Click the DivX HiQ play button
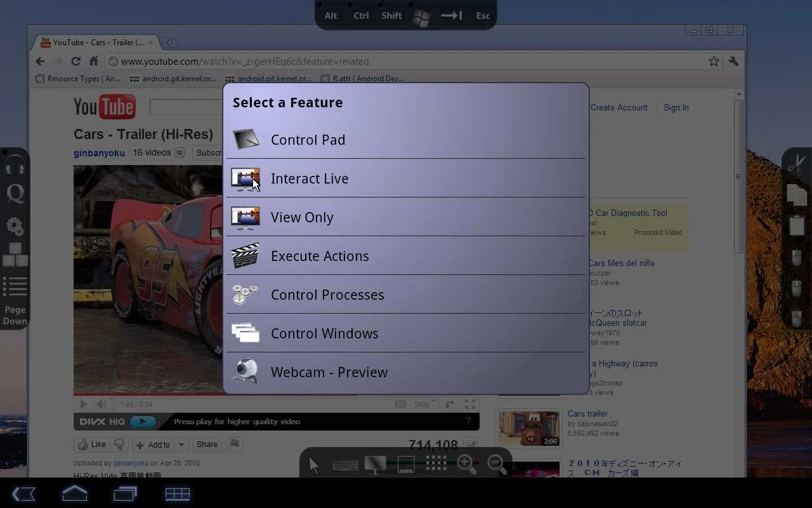 pyautogui.click(x=143, y=422)
